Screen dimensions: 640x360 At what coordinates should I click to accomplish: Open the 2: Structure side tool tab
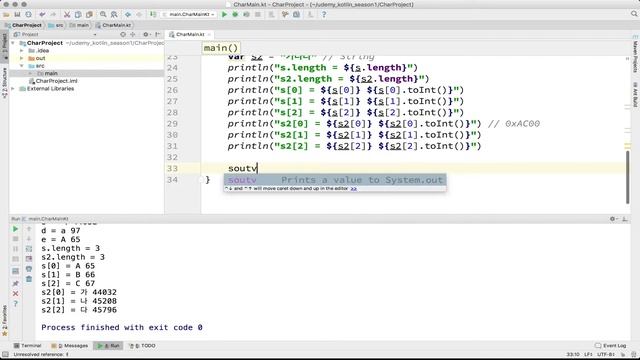coord(4,83)
